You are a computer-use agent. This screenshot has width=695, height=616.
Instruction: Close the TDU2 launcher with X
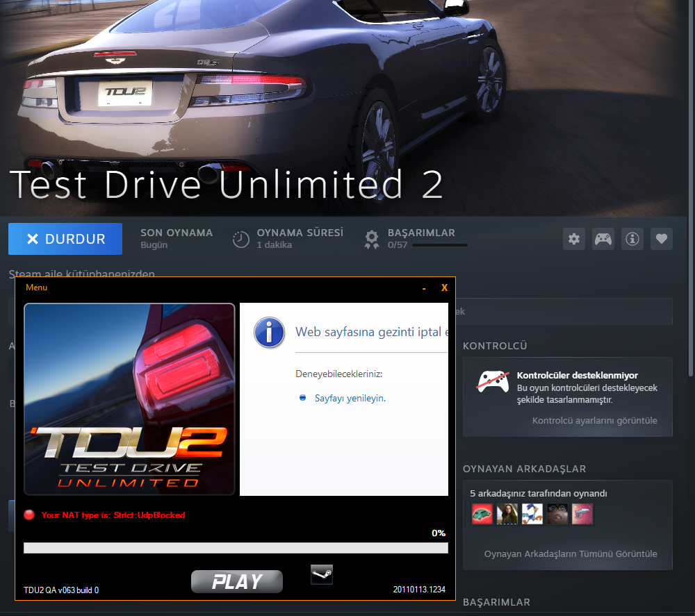[444, 288]
